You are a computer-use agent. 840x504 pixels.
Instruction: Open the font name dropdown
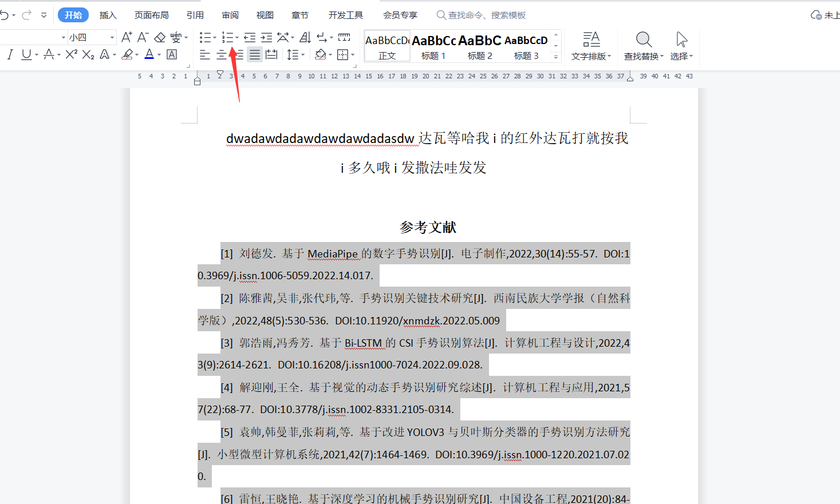click(x=63, y=38)
